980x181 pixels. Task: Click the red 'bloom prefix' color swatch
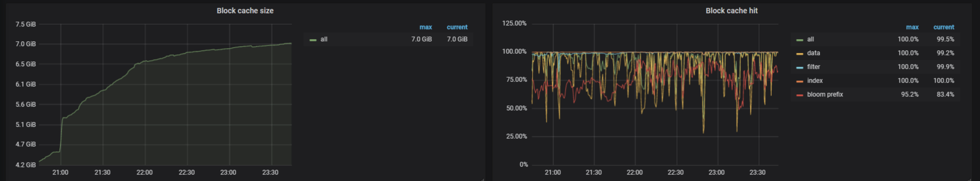(x=800, y=95)
